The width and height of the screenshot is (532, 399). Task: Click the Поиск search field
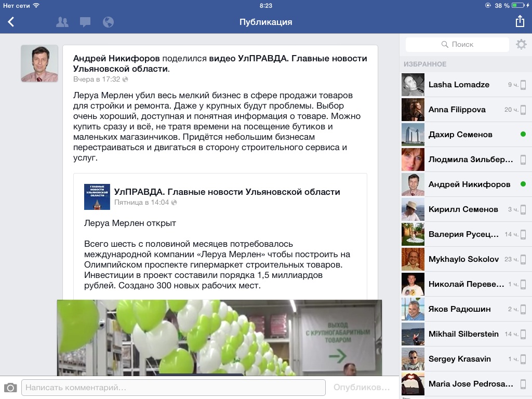click(457, 45)
